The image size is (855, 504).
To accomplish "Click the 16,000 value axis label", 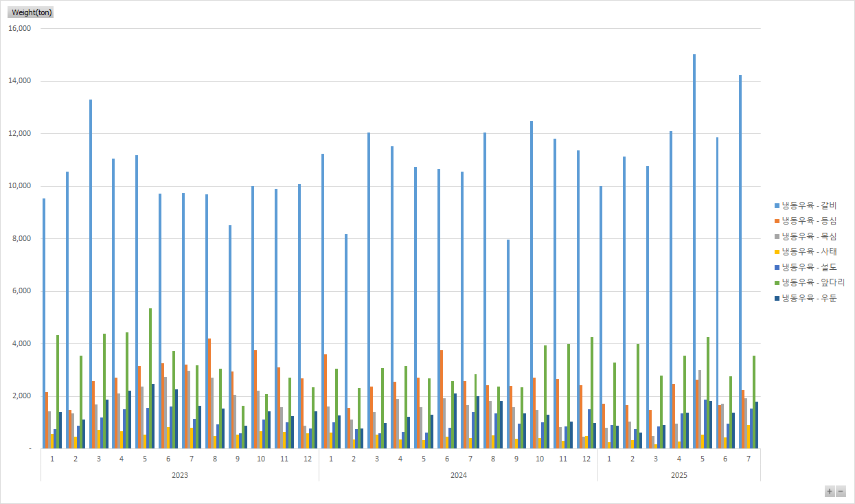I will 20,28.
